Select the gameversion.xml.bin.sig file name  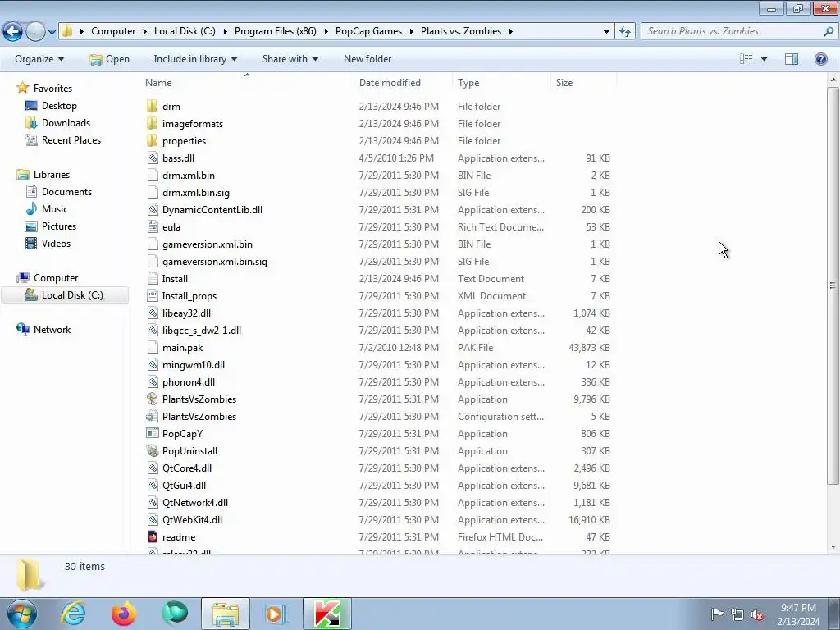[215, 262]
